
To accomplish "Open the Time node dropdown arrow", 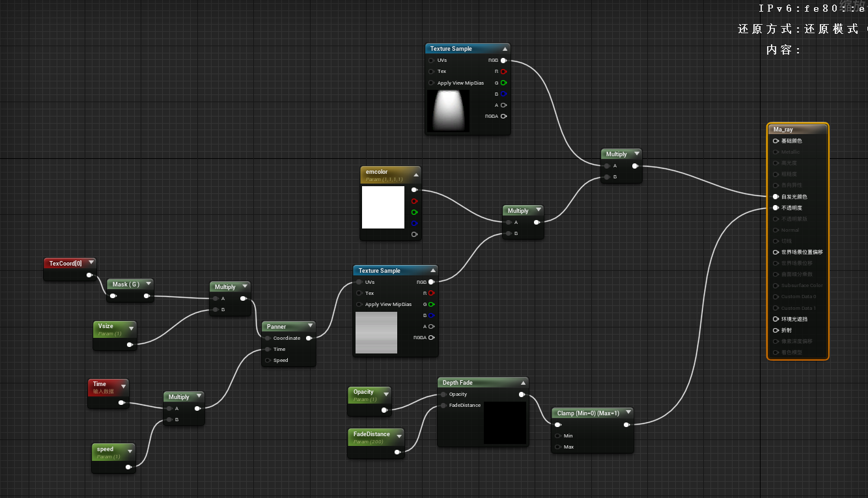I will pyautogui.click(x=123, y=387).
